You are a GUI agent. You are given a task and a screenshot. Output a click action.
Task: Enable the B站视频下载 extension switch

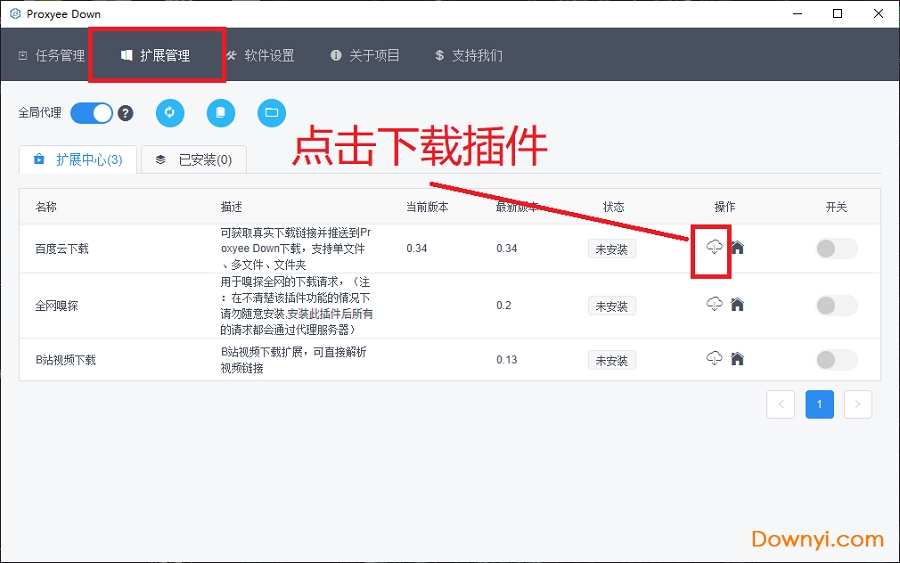point(836,360)
